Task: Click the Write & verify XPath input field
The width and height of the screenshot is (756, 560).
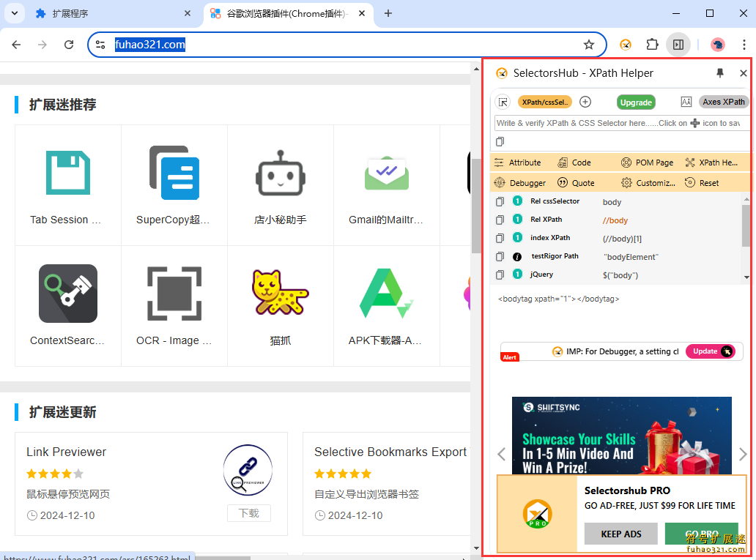Action: (x=622, y=123)
